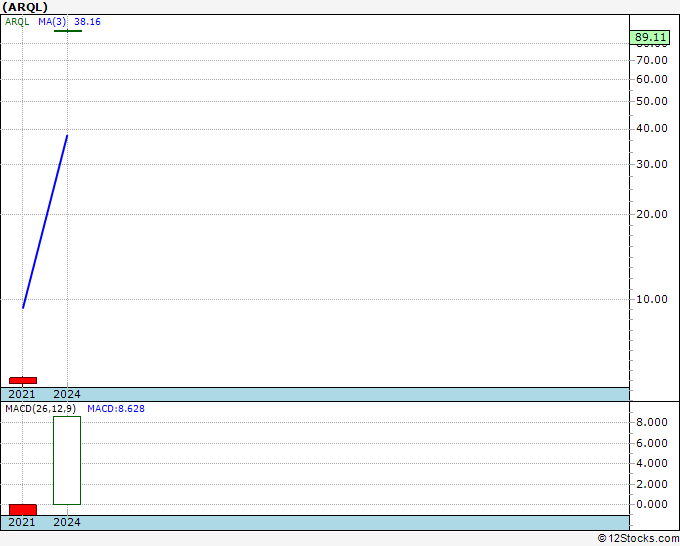Click 2024 on the price chart time axis
Viewport: 680px width, 546px height.
coord(67,394)
